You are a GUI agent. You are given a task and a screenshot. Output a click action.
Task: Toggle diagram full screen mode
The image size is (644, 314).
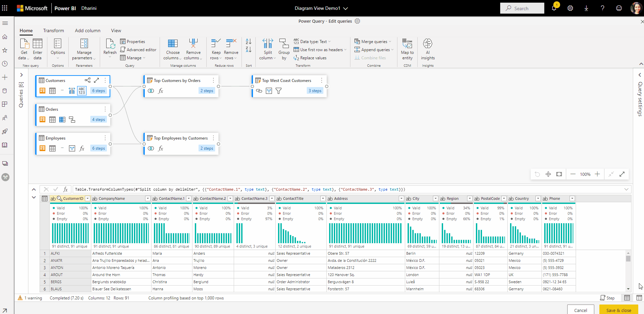pos(622,174)
